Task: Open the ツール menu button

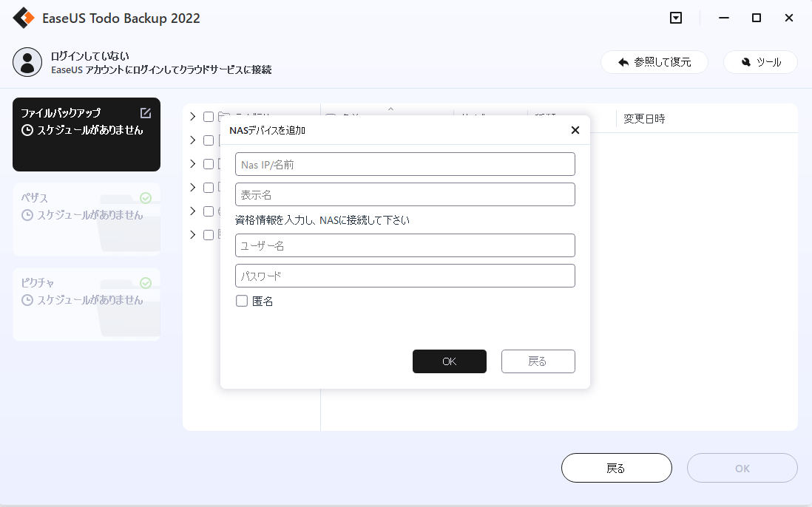Action: pyautogui.click(x=760, y=62)
